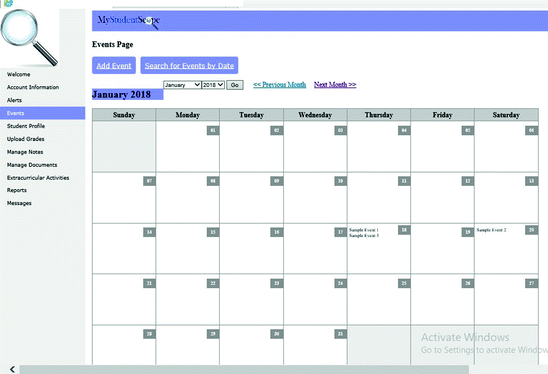Select the date badge 01

213,130
